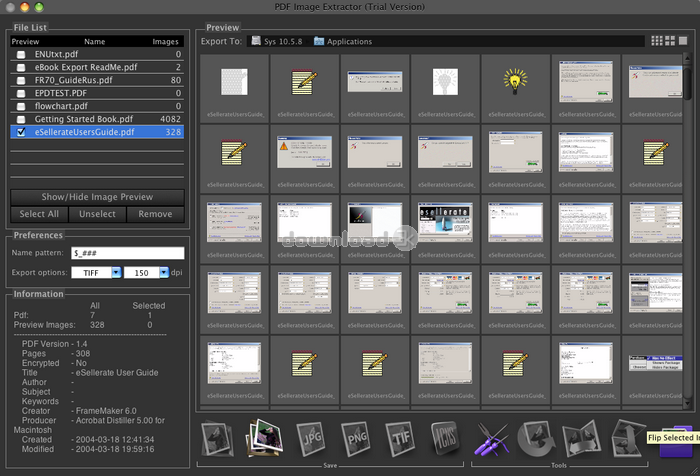Click the Applications folder icon in export path

click(x=319, y=41)
